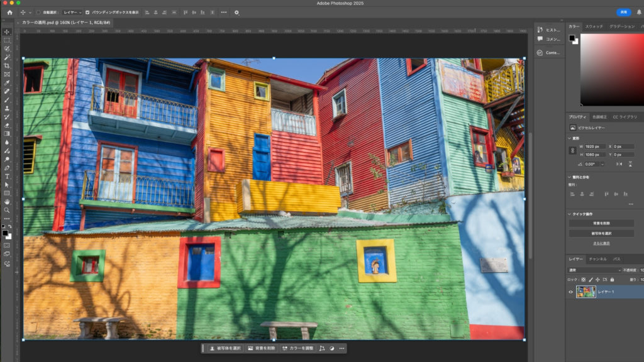This screenshot has width=644, height=362.
Task: Click the 共有 share button
Action: (623, 12)
